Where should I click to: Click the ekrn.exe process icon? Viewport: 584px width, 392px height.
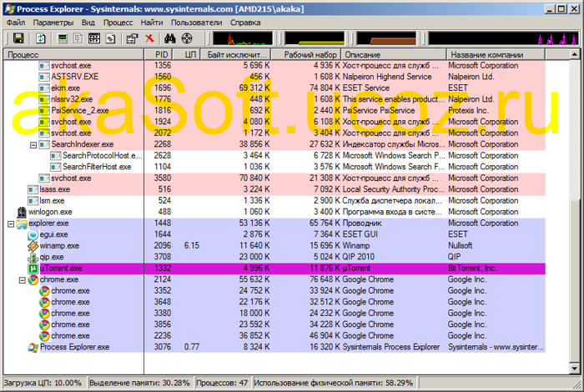44,88
